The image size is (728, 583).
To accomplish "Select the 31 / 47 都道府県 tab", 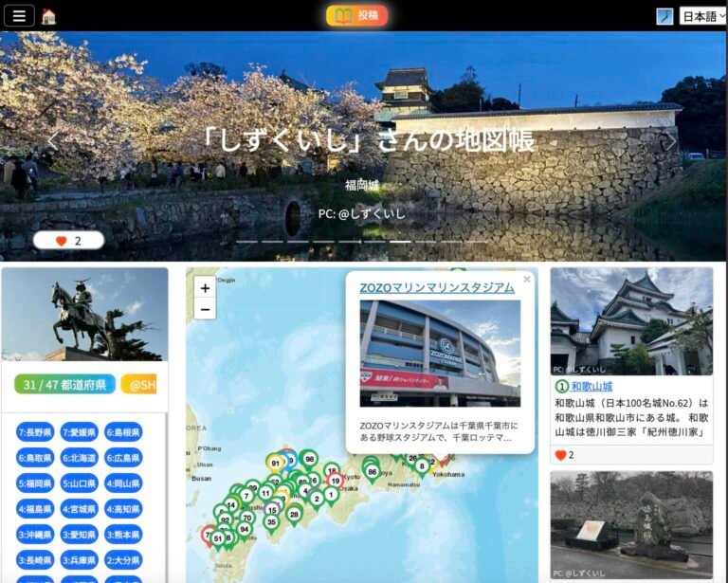I will click(64, 384).
